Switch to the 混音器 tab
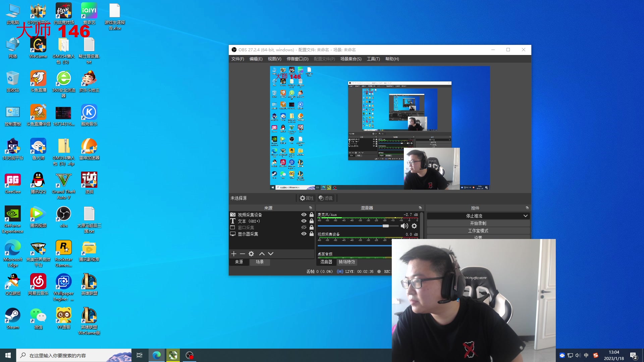Image resolution: width=644 pixels, height=362 pixels. [326, 262]
